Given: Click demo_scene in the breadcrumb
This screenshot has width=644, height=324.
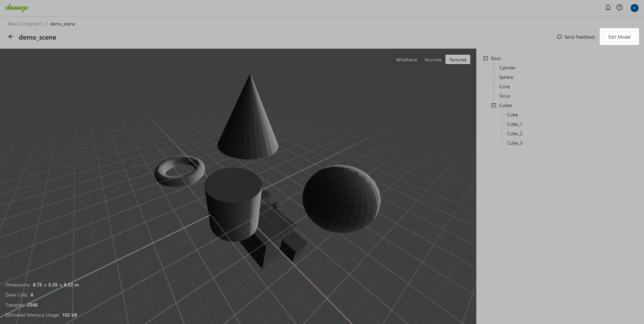Looking at the screenshot, I should (62, 24).
